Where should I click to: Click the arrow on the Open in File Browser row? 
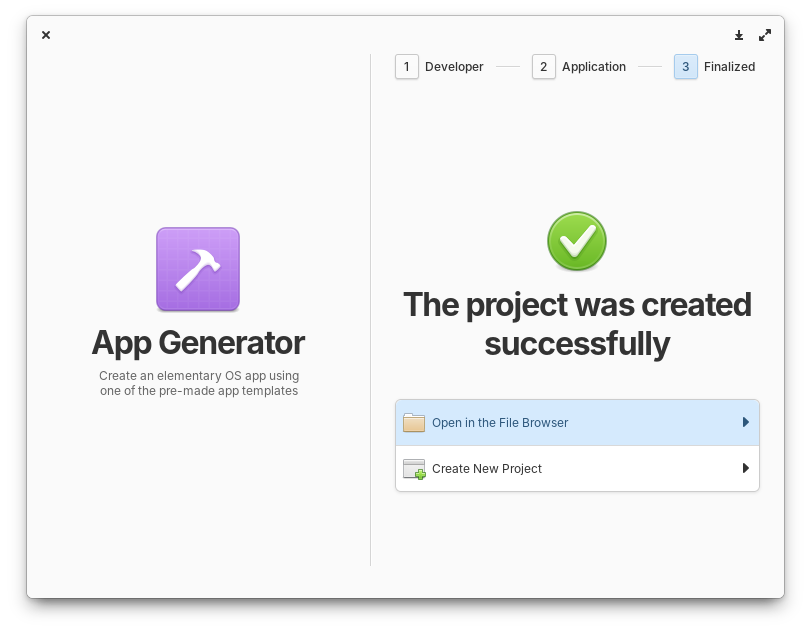tap(745, 422)
